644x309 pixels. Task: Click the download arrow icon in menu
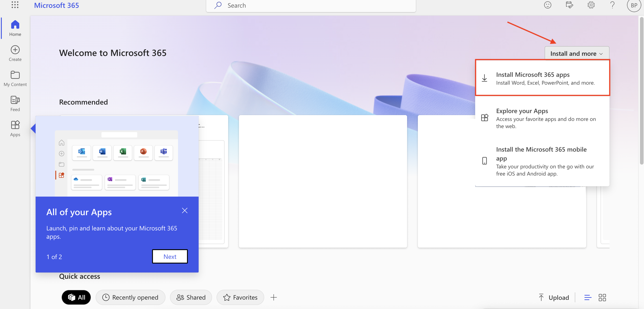484,78
